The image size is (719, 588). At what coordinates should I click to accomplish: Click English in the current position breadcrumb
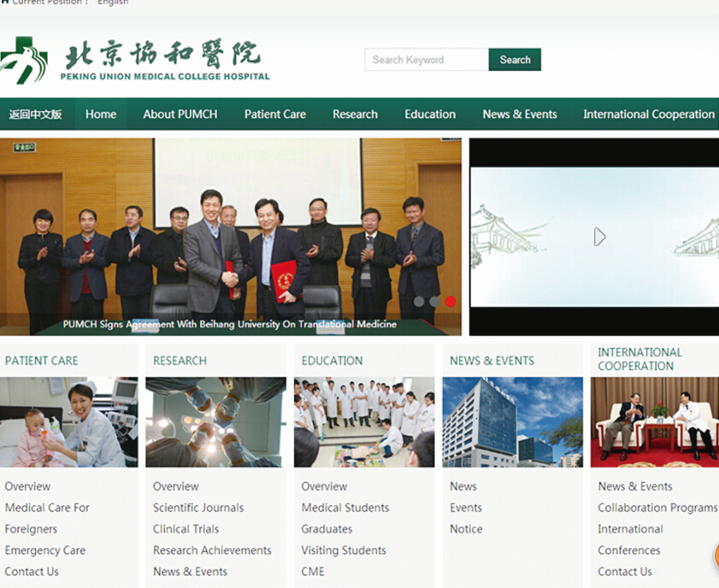(x=113, y=3)
